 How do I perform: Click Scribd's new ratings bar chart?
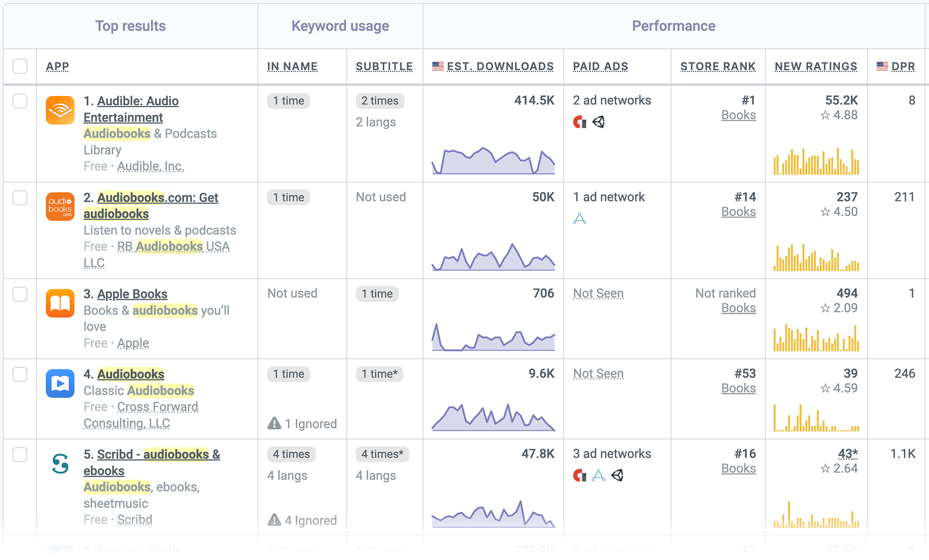[816, 514]
